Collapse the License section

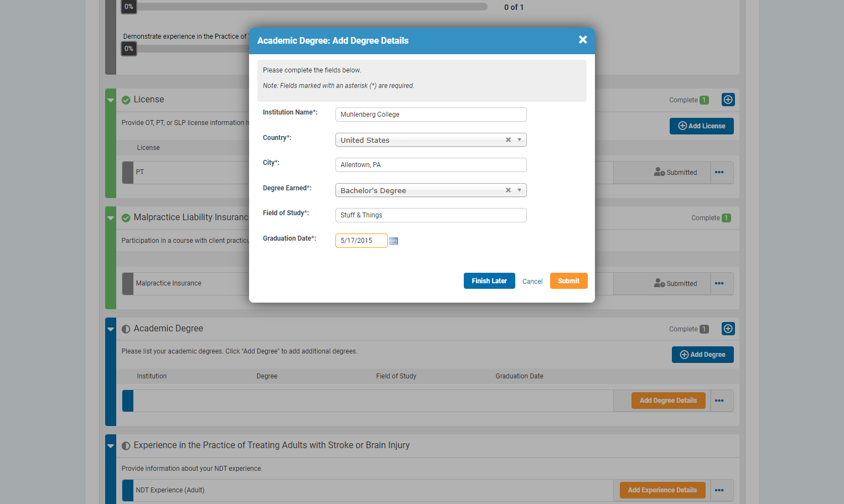click(x=111, y=100)
